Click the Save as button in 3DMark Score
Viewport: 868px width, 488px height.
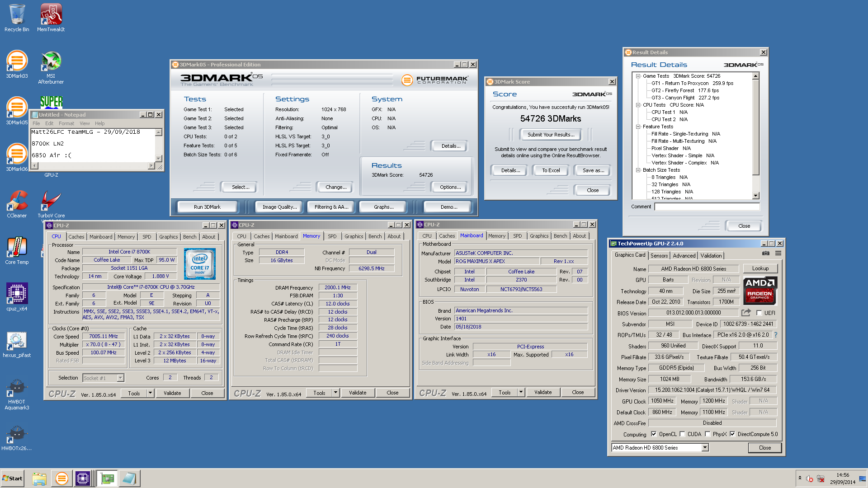(x=593, y=170)
